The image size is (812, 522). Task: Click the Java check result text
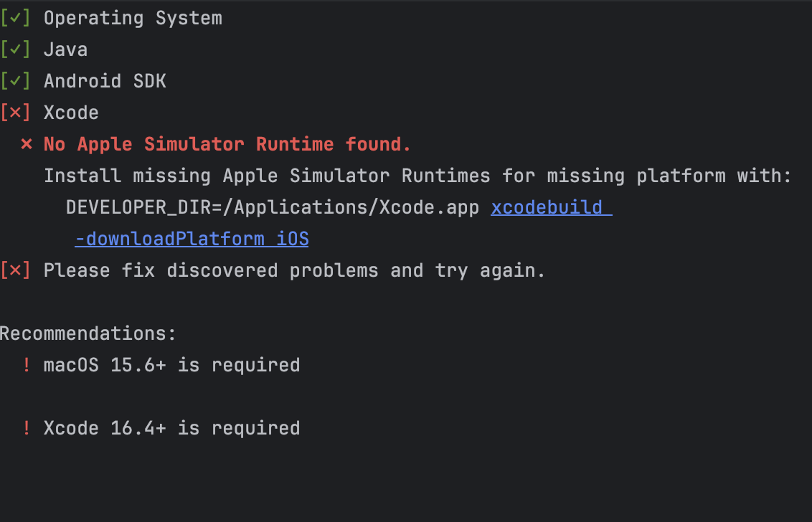coord(65,49)
